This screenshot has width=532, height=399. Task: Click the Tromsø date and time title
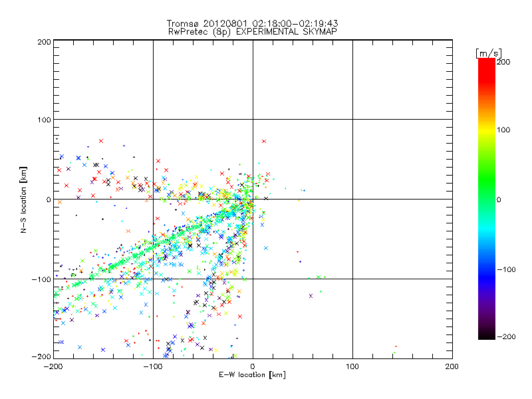pos(256,23)
